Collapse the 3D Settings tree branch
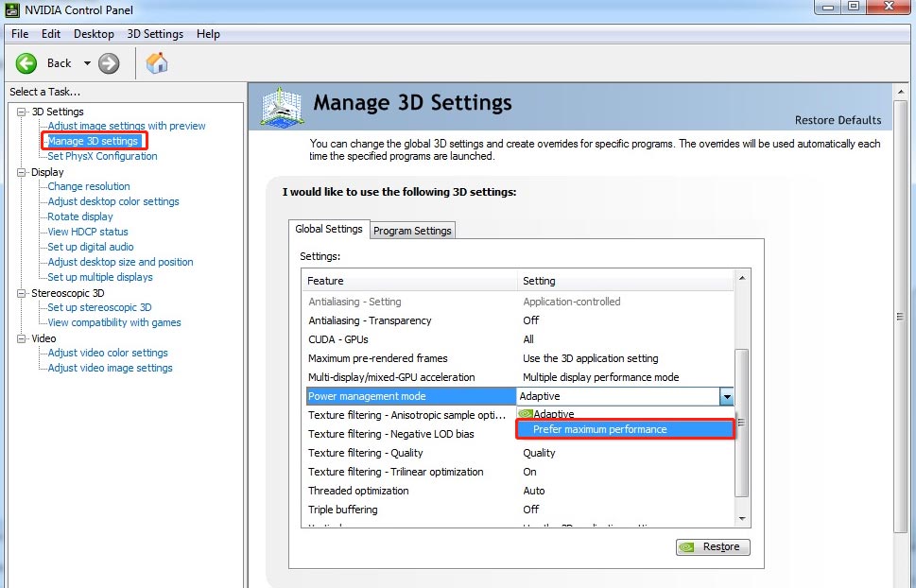Screen dimensions: 916x588 point(21,111)
